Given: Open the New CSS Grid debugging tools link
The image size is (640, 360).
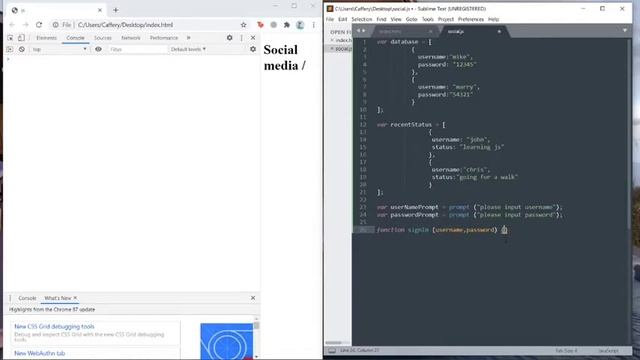Looking at the screenshot, I should click(54, 327).
